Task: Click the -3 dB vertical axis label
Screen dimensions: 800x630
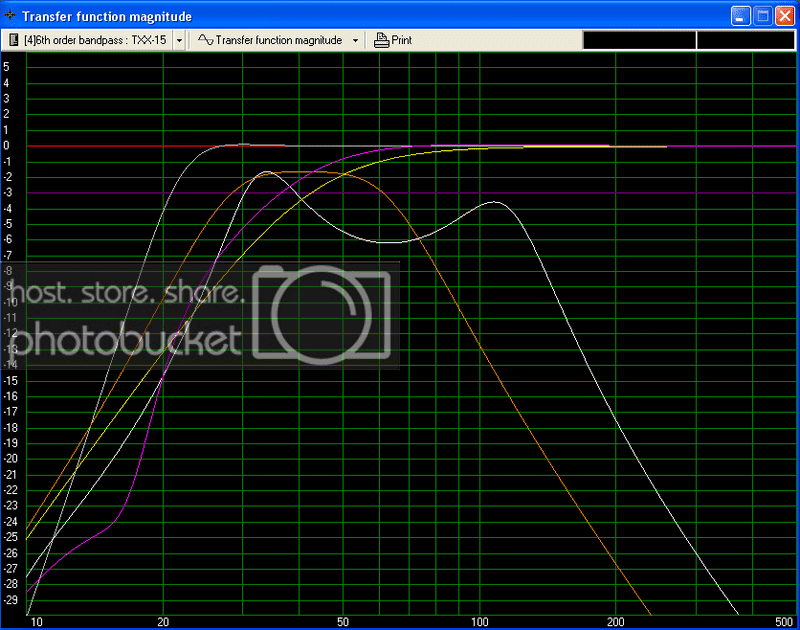Action: (x=8, y=192)
